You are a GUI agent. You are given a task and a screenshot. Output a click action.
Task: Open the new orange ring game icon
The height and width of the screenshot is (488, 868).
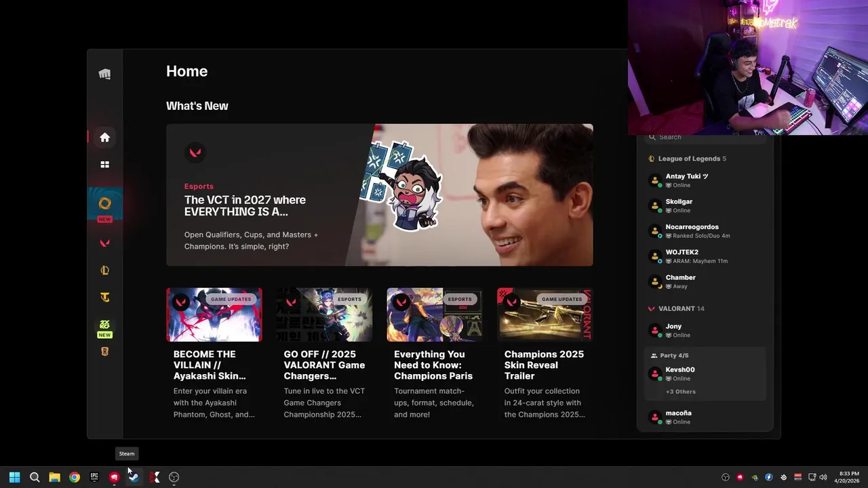pyautogui.click(x=104, y=203)
